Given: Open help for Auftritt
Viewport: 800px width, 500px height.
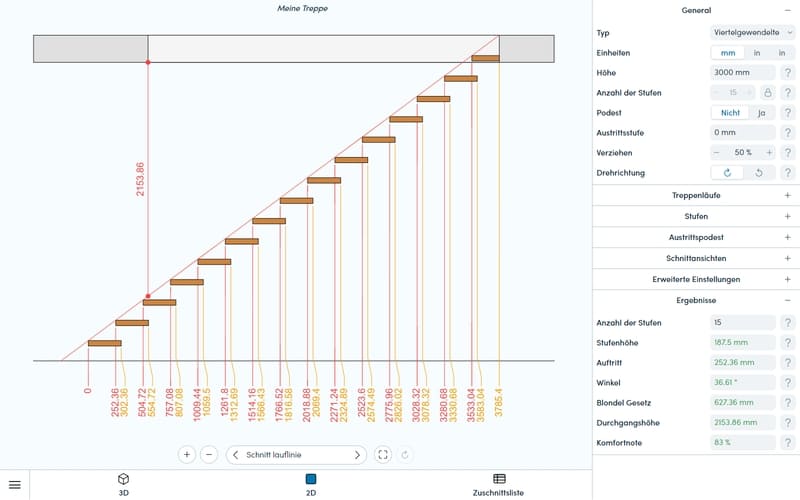Looking at the screenshot, I should (x=788, y=362).
